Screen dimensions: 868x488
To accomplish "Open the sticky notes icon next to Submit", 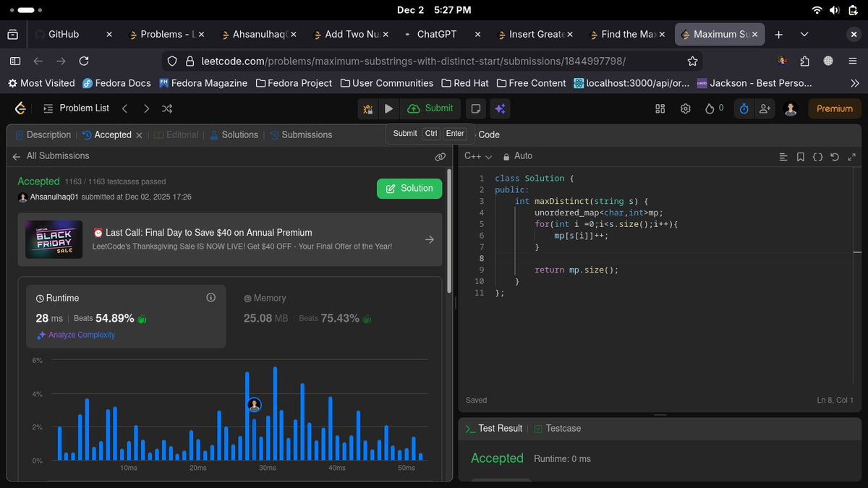I will pyautogui.click(x=476, y=108).
